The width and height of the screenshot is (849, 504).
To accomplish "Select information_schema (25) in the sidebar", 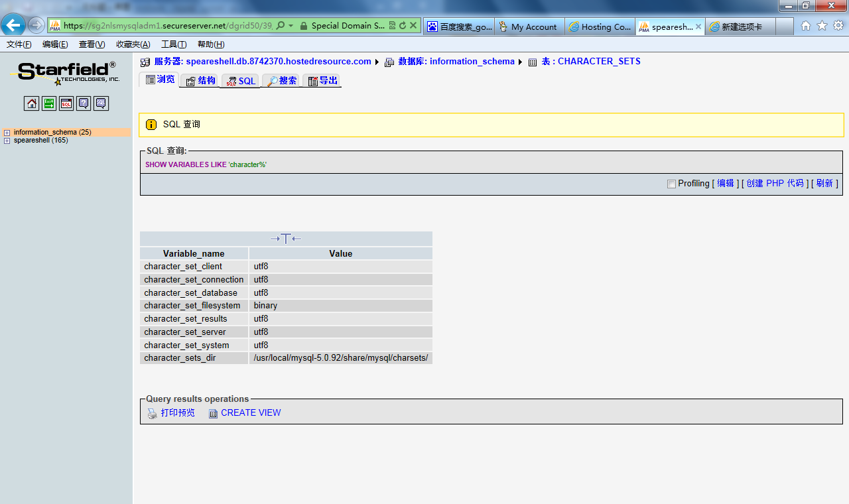I will click(52, 133).
